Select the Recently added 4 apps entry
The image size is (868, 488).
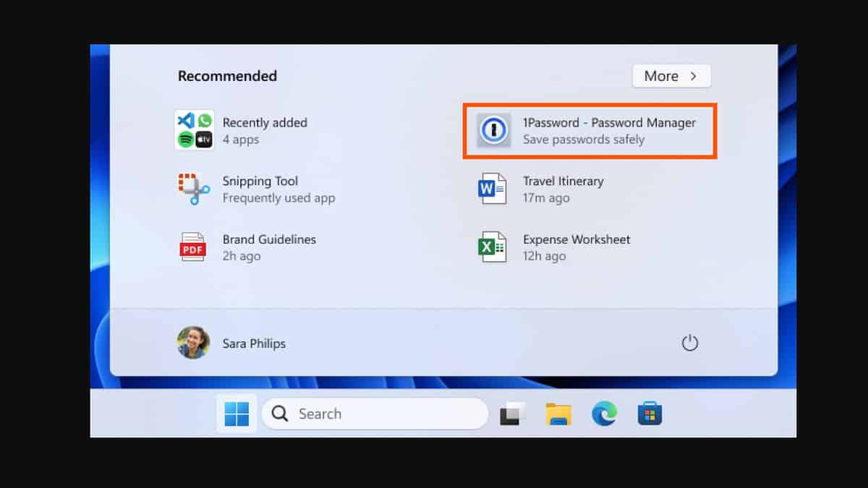[265, 130]
